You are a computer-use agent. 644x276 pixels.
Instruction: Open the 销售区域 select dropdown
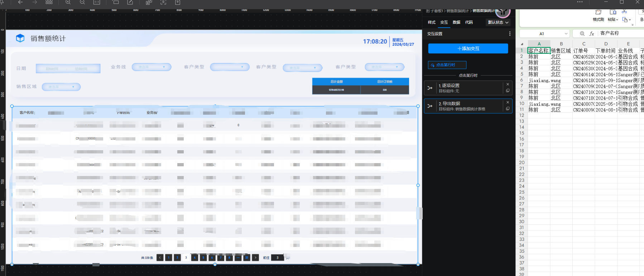pos(61,87)
